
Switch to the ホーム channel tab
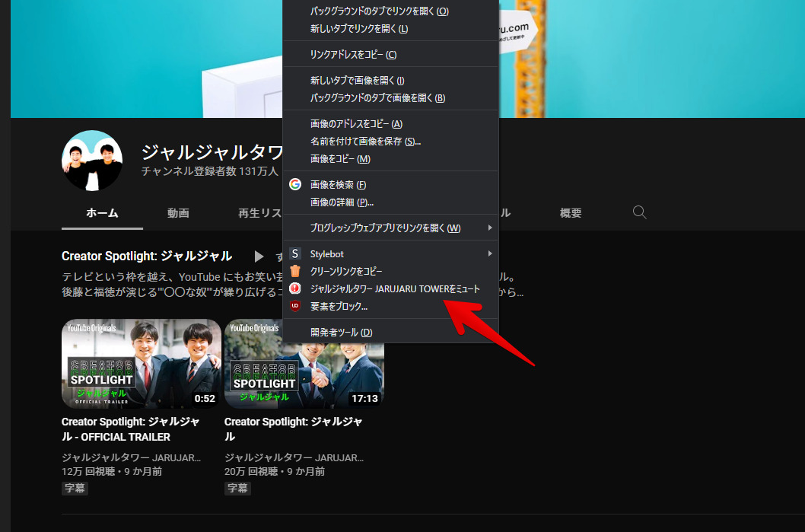(x=102, y=212)
